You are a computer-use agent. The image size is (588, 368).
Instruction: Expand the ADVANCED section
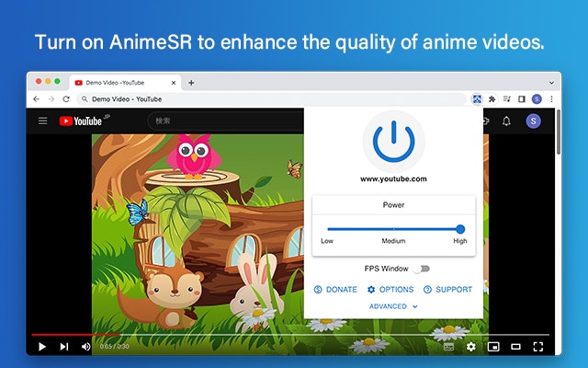tap(393, 306)
